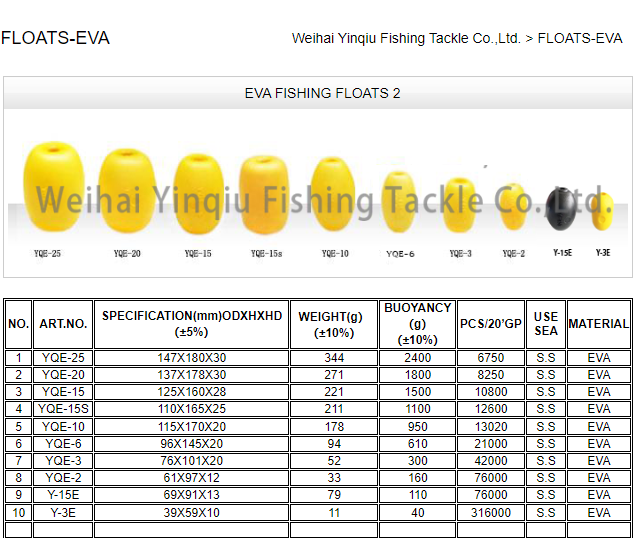Click specification 69X91X13

click(192, 495)
